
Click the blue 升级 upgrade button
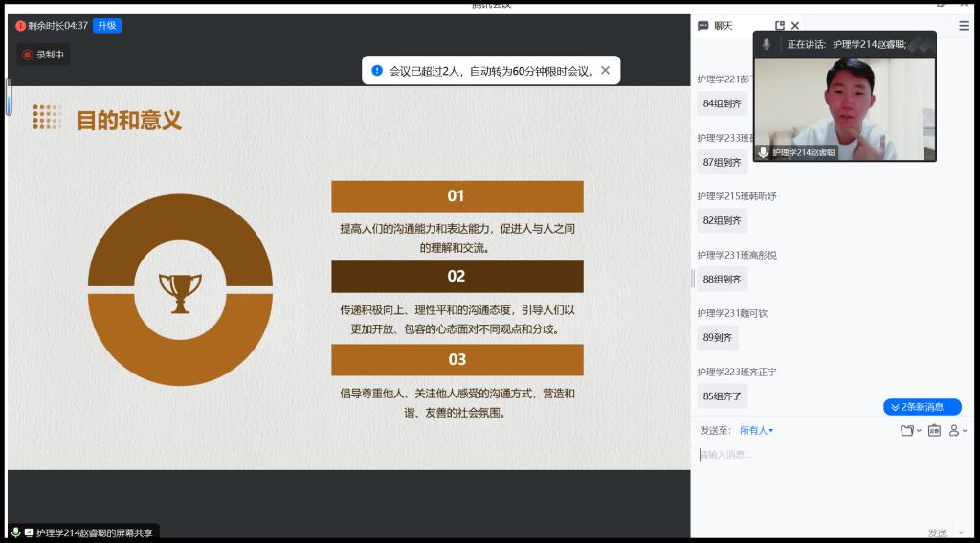coord(106,26)
